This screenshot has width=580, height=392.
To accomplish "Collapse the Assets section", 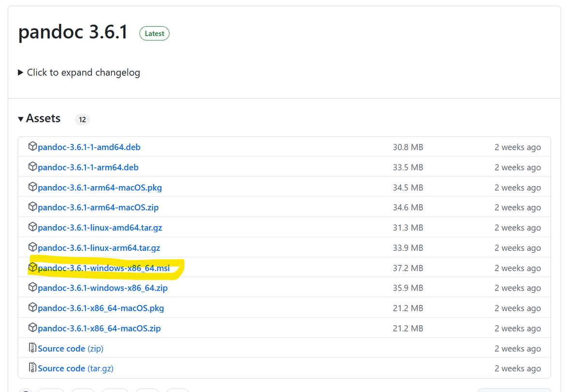I will click(20, 118).
